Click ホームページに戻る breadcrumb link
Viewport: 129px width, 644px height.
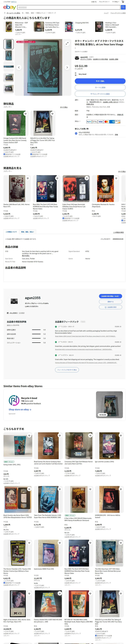[x=13, y=13]
